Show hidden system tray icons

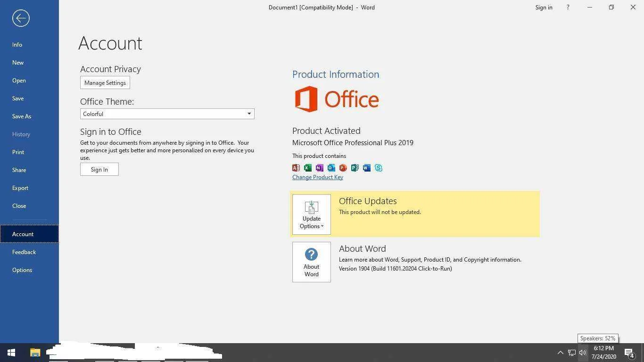(560, 353)
